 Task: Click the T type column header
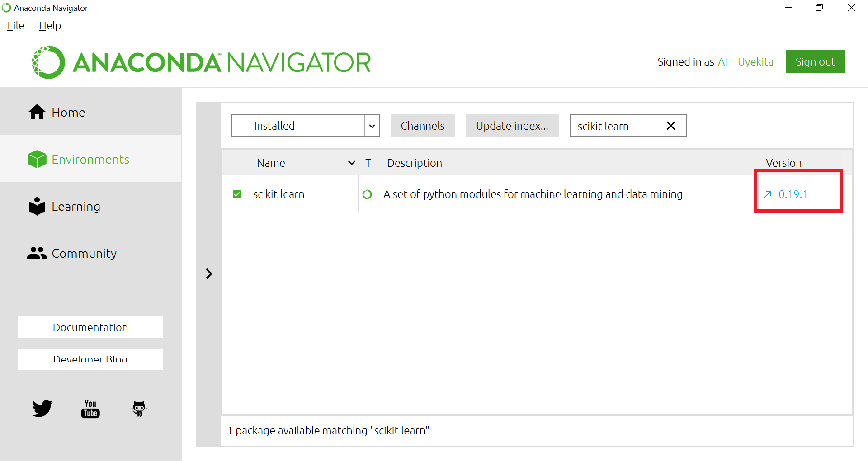point(368,163)
